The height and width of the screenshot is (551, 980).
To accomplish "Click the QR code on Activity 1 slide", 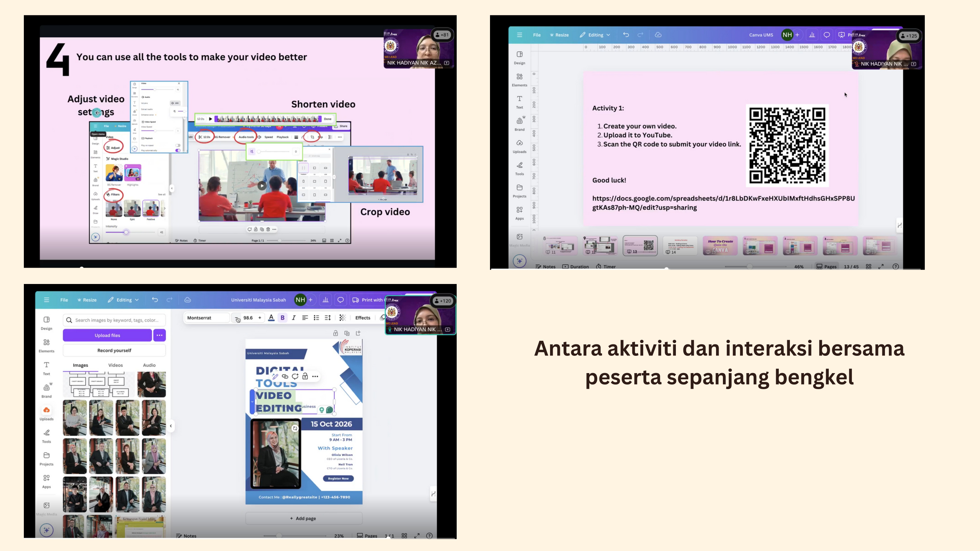I will 787,145.
